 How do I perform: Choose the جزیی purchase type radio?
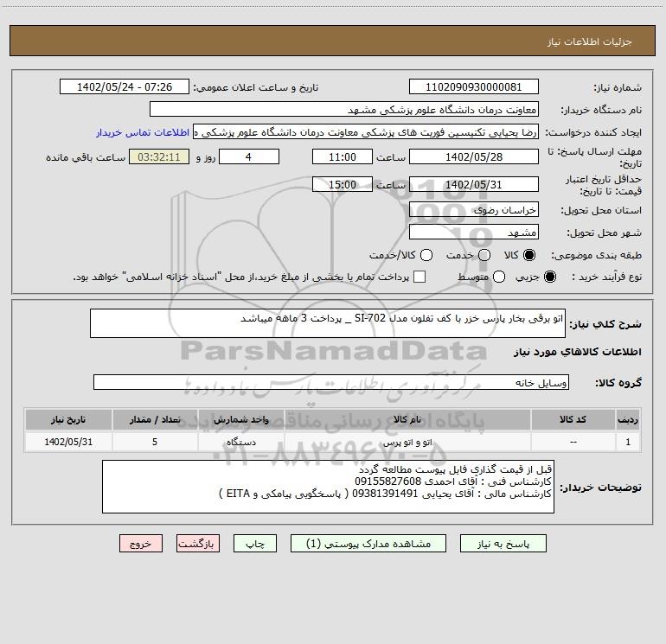549,277
